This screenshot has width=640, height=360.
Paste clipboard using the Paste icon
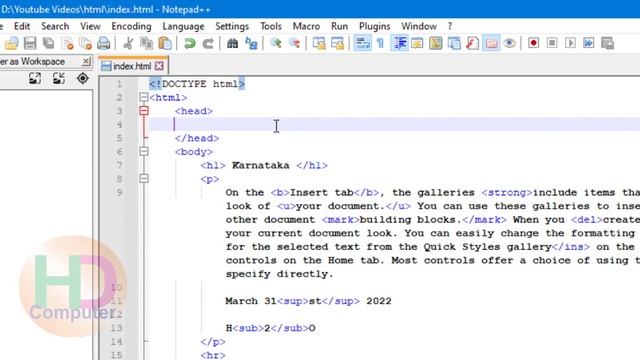[x=165, y=43]
